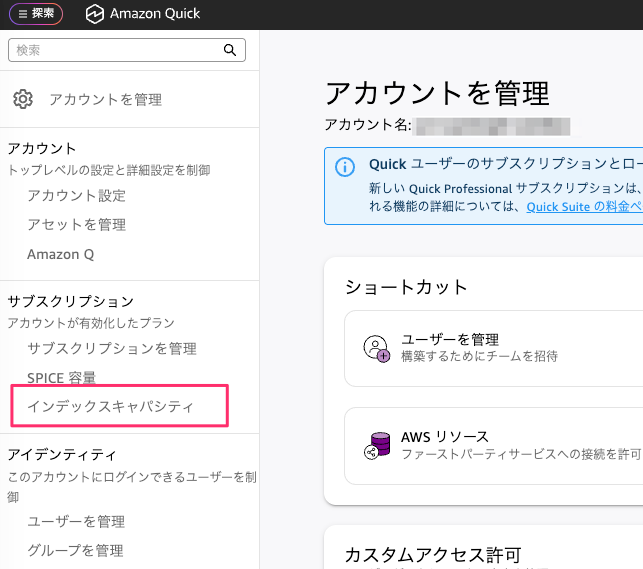Click the カスタムアクセス許可 heading

pos(433,555)
